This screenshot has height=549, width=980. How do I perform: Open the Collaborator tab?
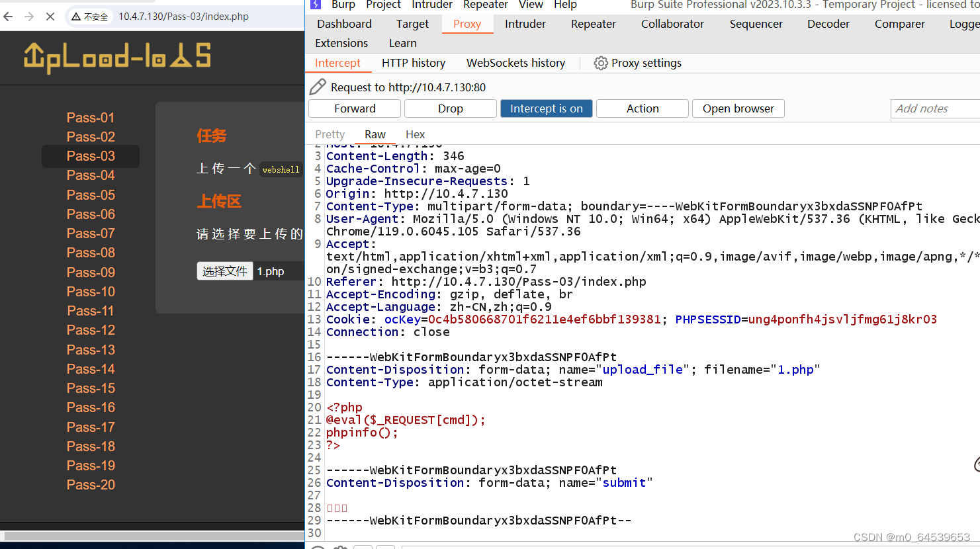click(x=672, y=24)
